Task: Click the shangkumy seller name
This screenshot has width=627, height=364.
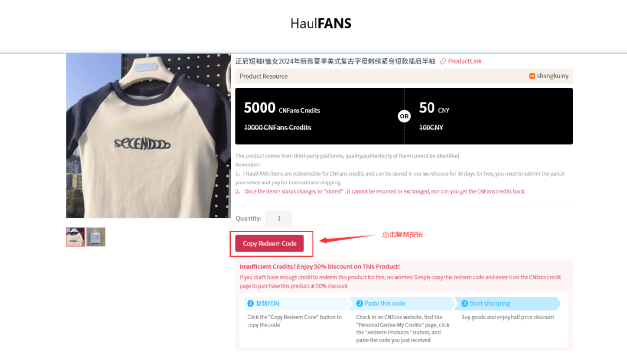Action: pos(552,76)
